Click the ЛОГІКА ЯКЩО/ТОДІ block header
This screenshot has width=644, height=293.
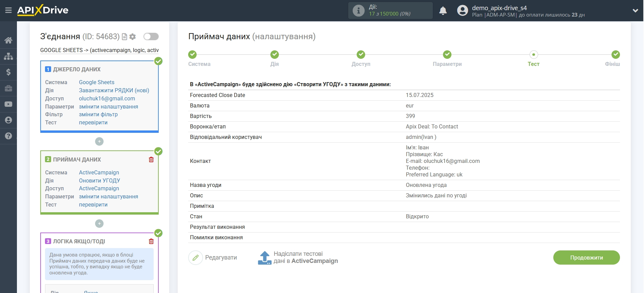79,241
